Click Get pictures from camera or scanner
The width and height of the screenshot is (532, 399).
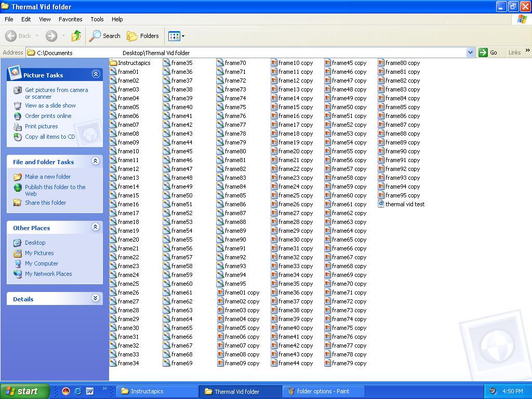click(x=56, y=94)
